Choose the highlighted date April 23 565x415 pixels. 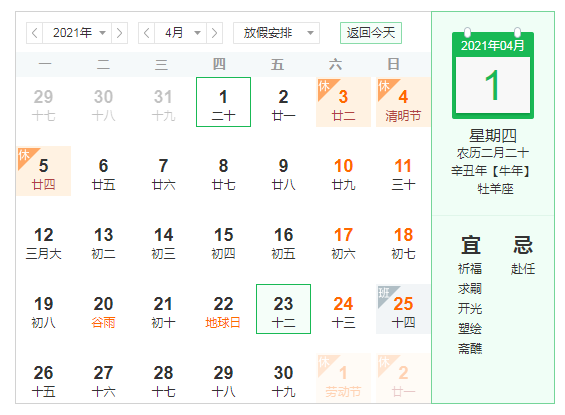[x=284, y=309]
